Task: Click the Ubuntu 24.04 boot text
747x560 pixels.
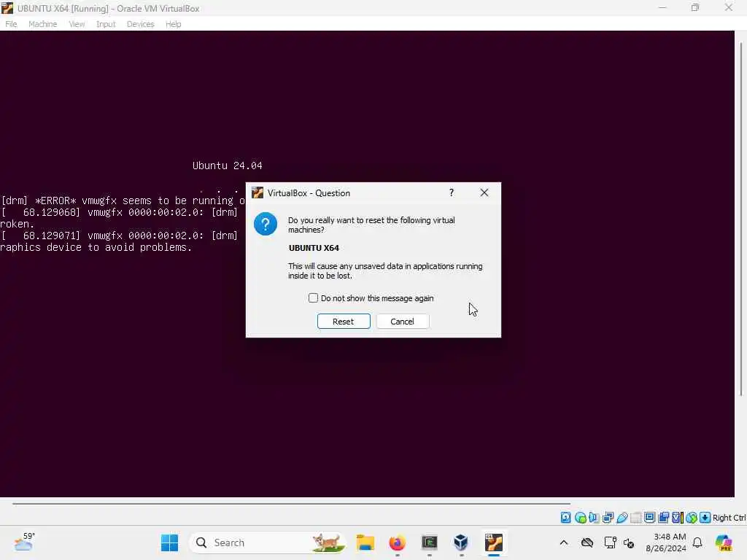Action: tap(228, 166)
